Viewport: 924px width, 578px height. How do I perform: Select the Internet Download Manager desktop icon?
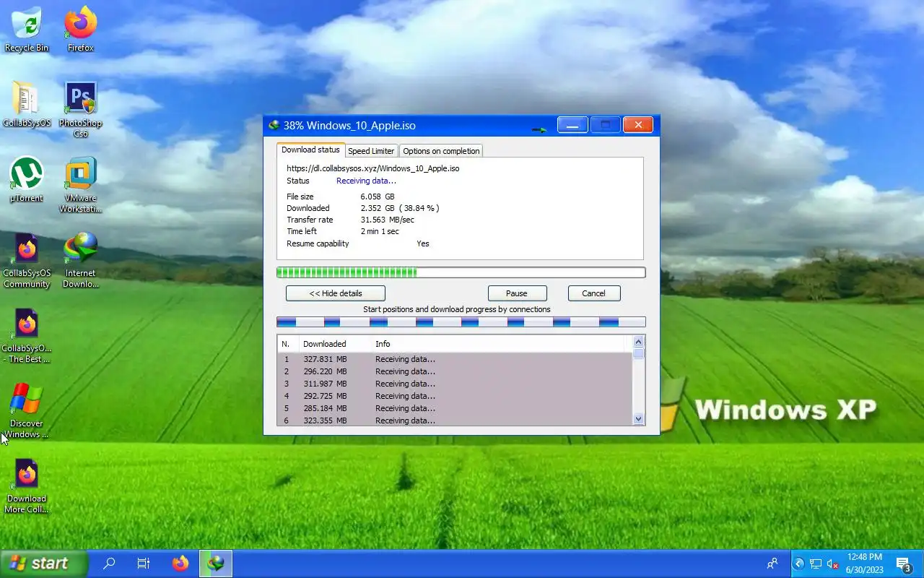pos(81,260)
